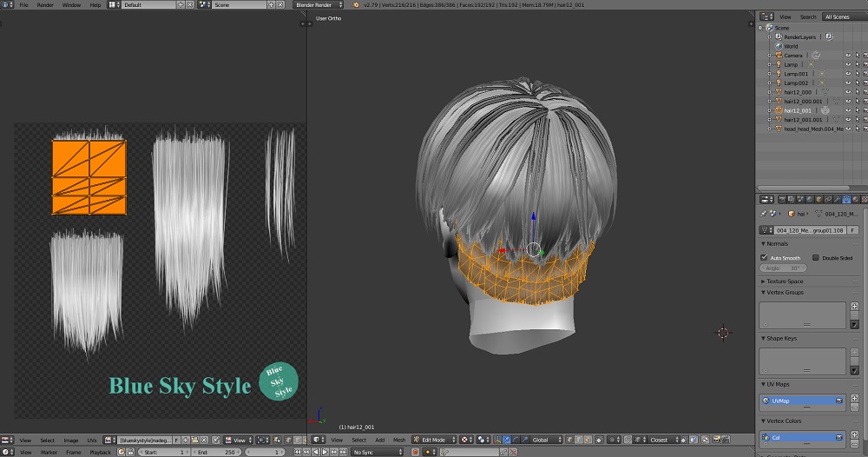The width and height of the screenshot is (868, 457).
Task: Open the Window menu
Action: point(71,4)
